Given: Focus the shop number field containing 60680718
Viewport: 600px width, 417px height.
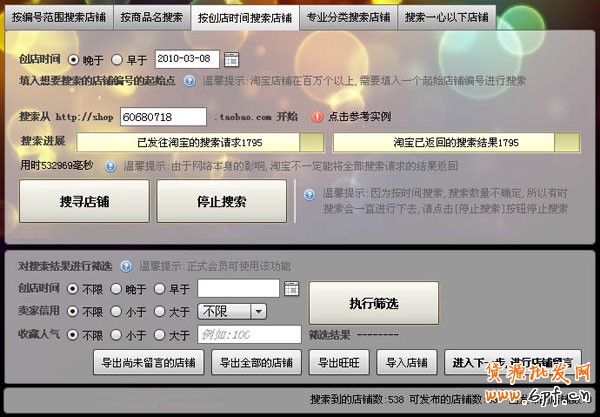Looking at the screenshot, I should point(162,117).
